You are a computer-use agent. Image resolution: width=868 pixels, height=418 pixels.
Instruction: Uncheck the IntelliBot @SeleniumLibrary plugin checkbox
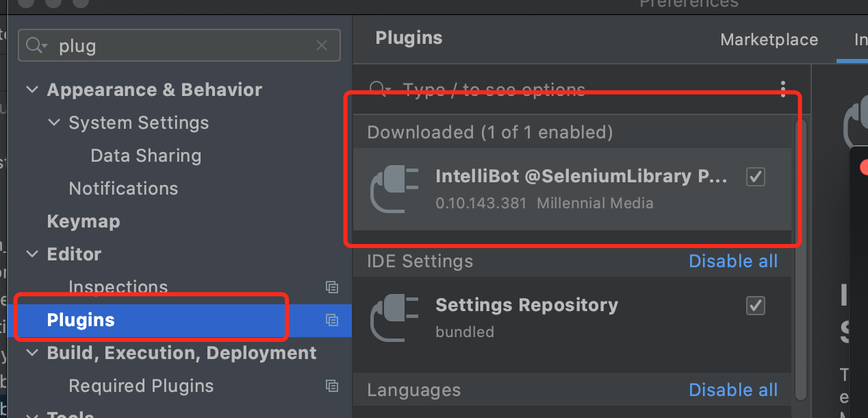755,177
